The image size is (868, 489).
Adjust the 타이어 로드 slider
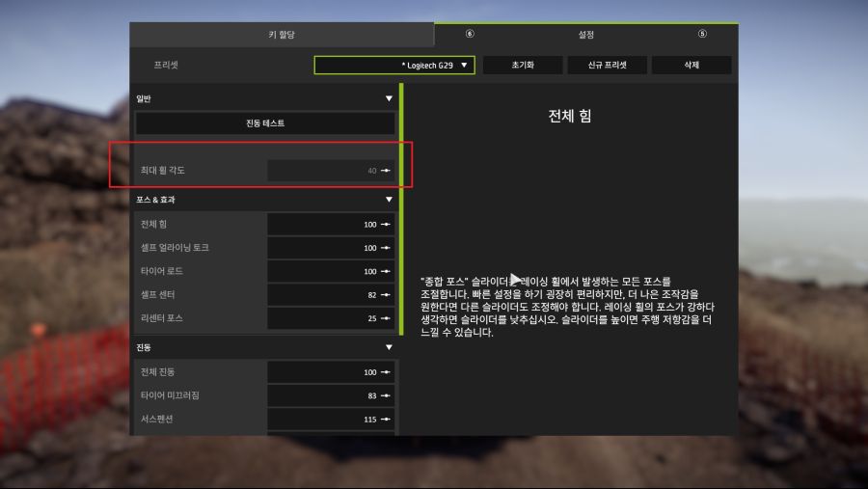331,271
